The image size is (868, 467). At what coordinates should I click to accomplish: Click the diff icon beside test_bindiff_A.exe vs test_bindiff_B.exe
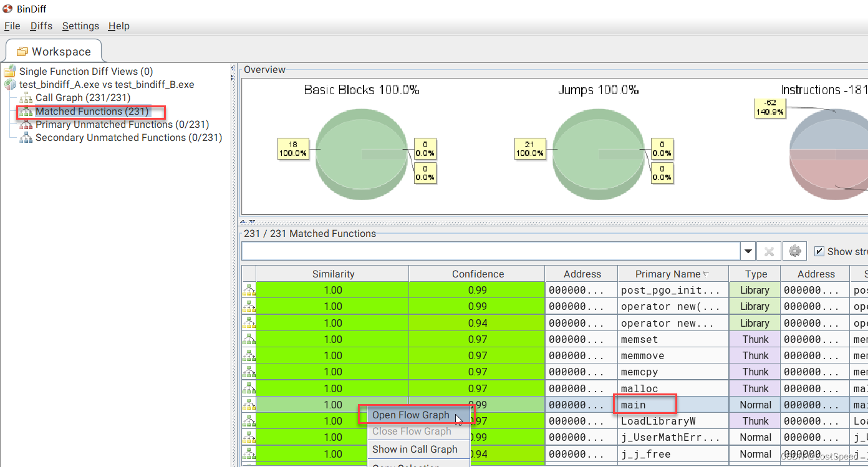(x=10, y=84)
